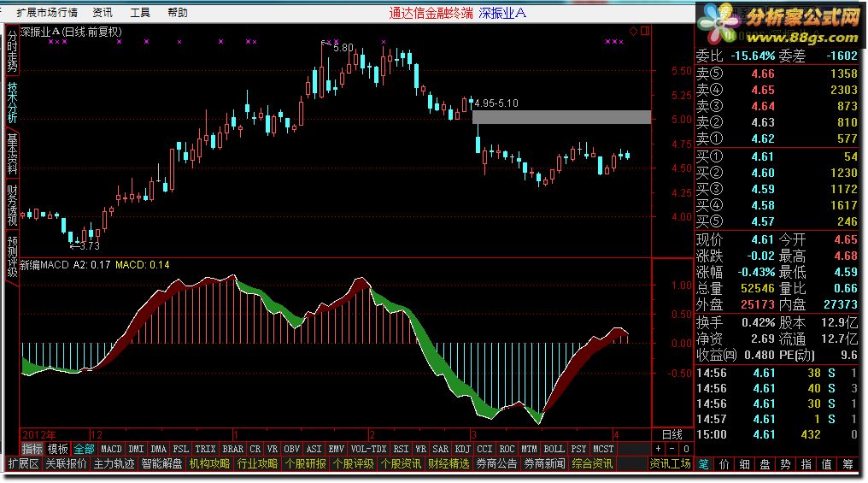Image resolution: width=868 pixels, height=483 pixels.
Task: Switch indicator to KDJ
Action: (x=463, y=449)
